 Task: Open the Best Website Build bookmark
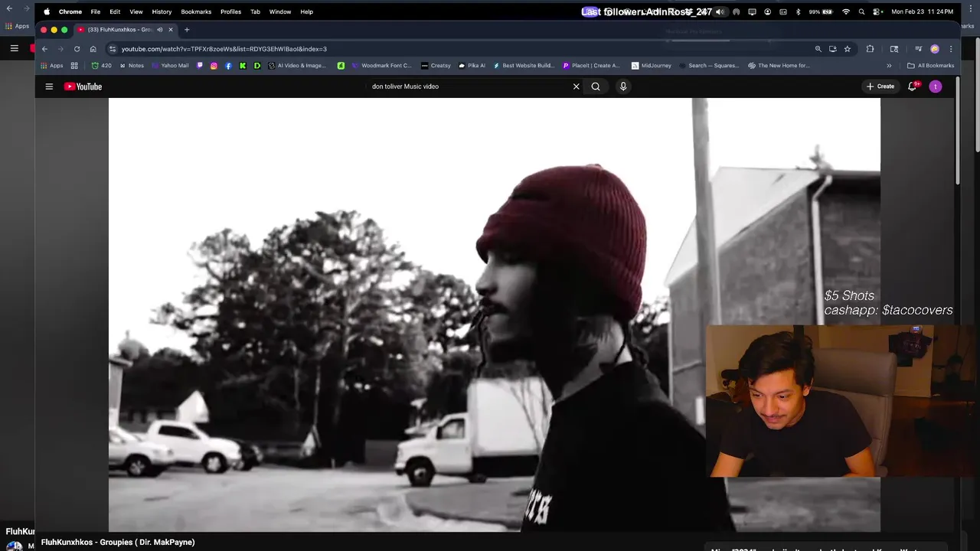[524, 66]
